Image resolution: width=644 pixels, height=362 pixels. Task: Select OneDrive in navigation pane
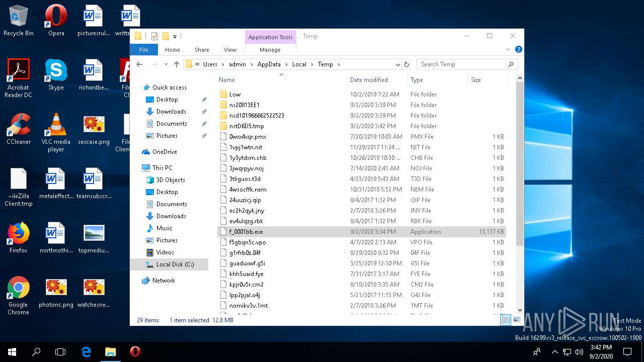click(x=165, y=151)
